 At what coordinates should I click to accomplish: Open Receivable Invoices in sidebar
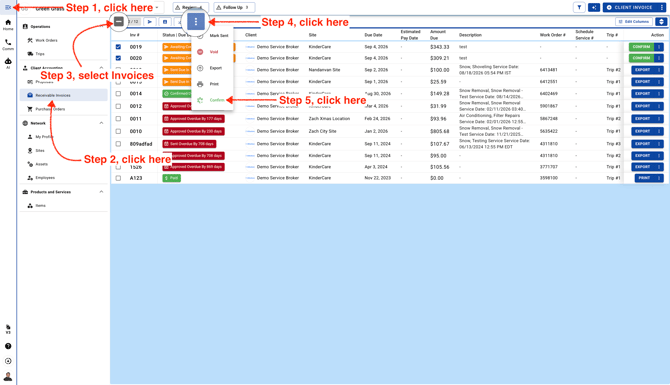click(64, 95)
